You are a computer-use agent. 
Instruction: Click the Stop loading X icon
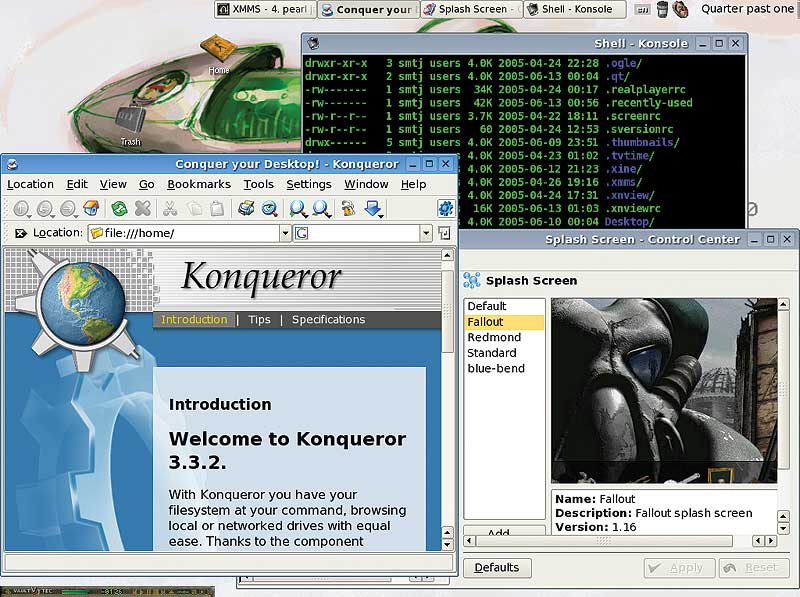click(143, 208)
